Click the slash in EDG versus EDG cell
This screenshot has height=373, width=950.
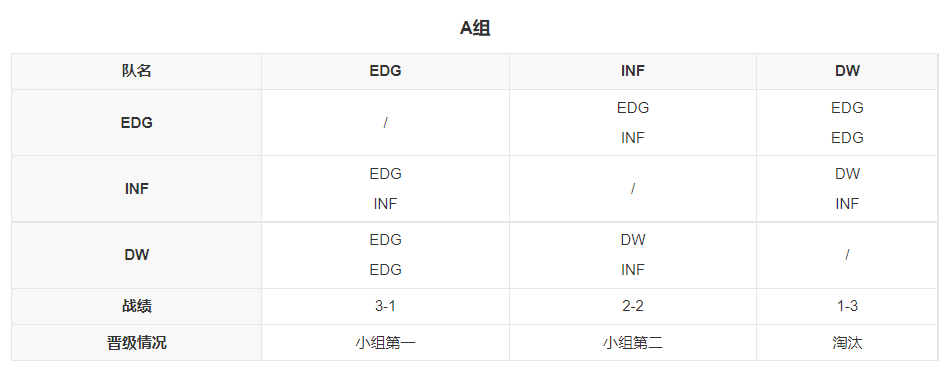coord(385,123)
